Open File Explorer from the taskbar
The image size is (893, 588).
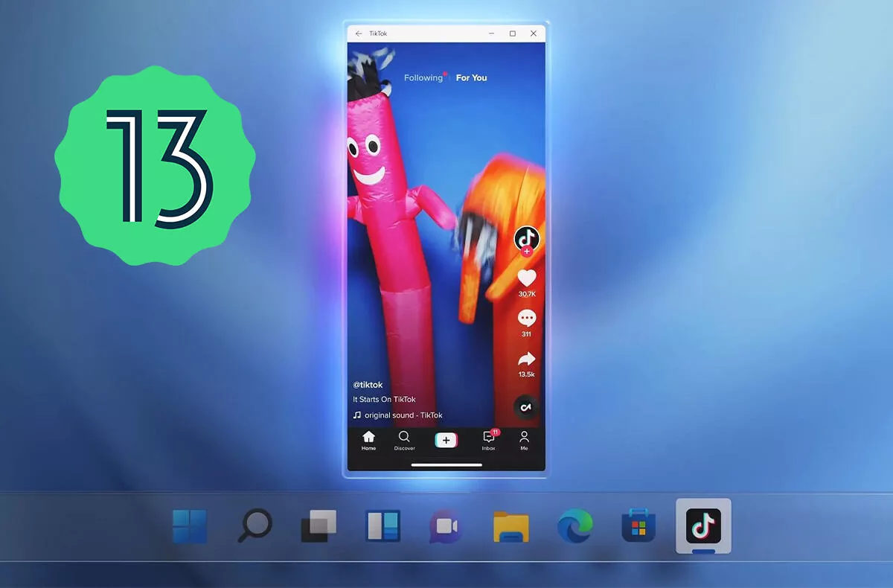tap(510, 526)
